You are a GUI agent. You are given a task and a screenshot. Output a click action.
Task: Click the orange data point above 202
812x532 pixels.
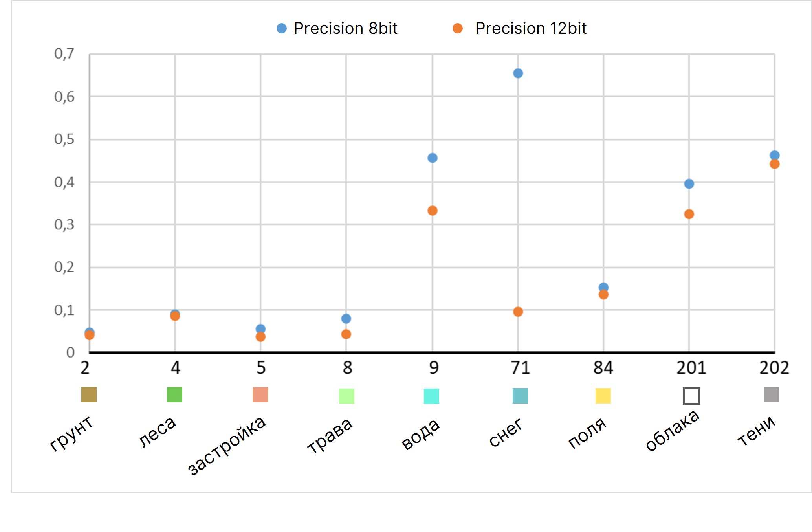[x=774, y=164]
